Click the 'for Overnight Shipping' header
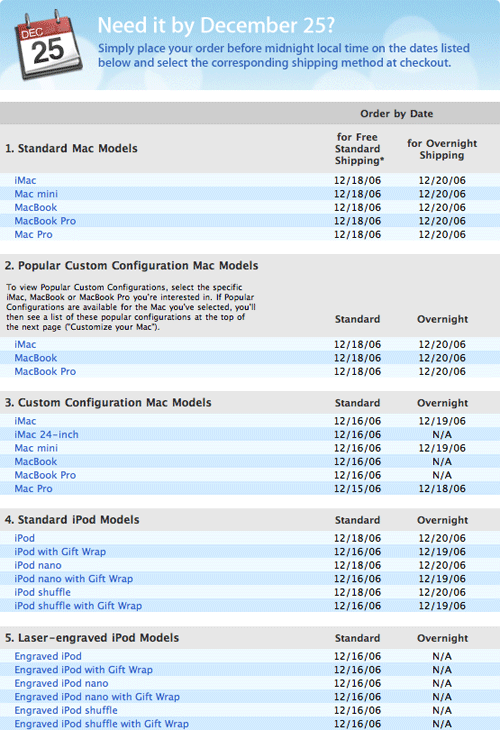The height and width of the screenshot is (730, 500). (x=442, y=149)
